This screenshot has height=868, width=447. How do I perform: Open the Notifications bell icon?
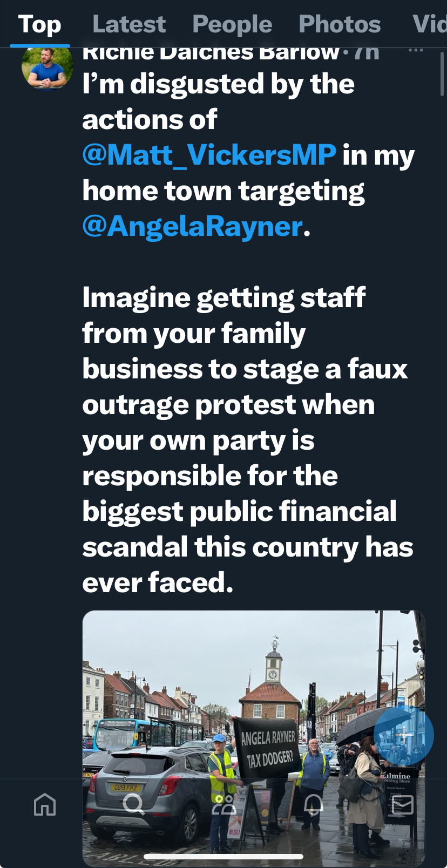pos(313,804)
